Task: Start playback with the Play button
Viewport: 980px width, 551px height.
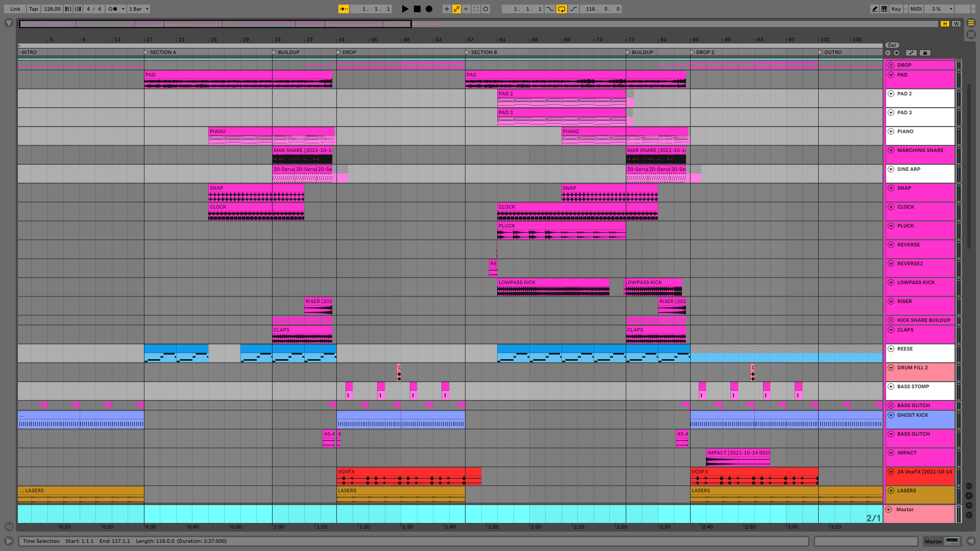Action: coord(405,9)
